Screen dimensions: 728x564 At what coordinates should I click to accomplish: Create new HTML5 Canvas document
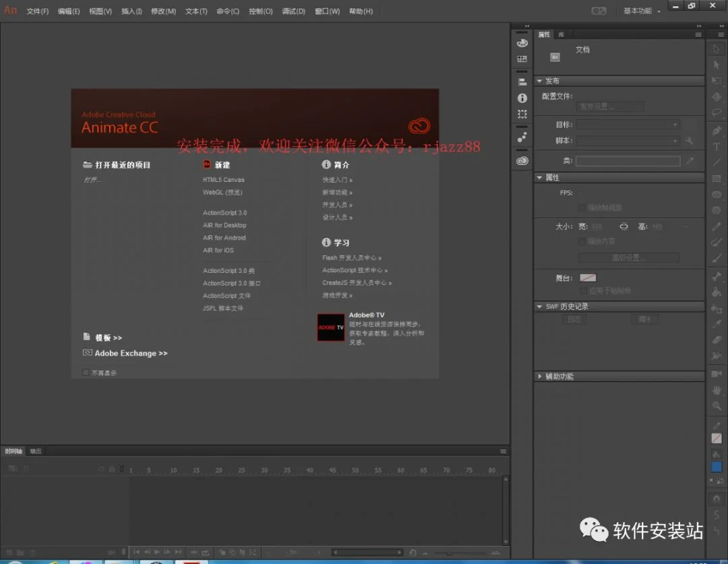223,180
